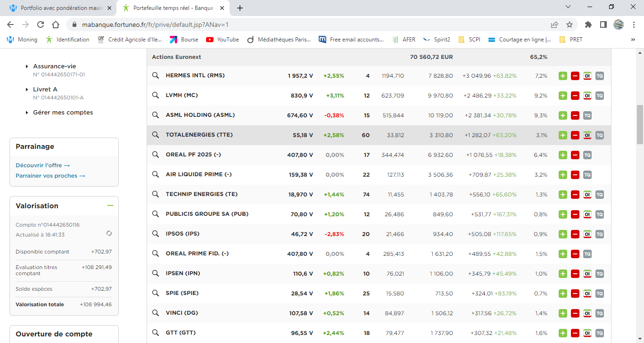
Task: Click red minus sell icon for TOTALENERGIES
Action: [575, 135]
